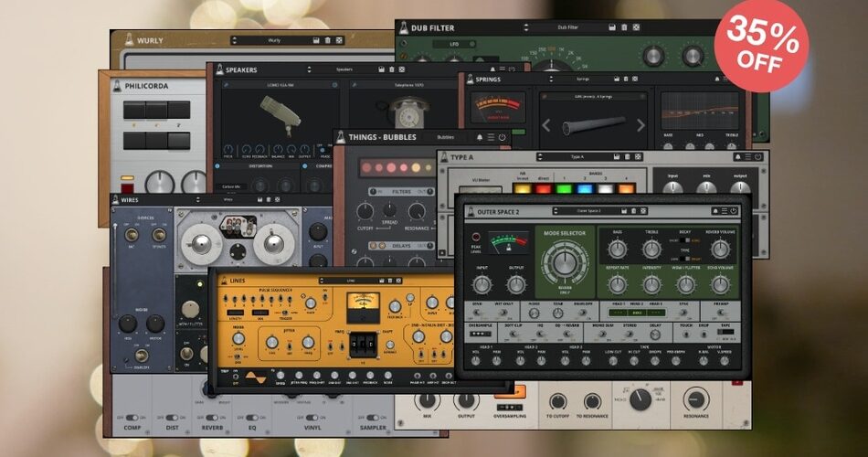Click the trash icon in Speakers plugin header
This screenshot has height=457, width=868.
click(392, 69)
